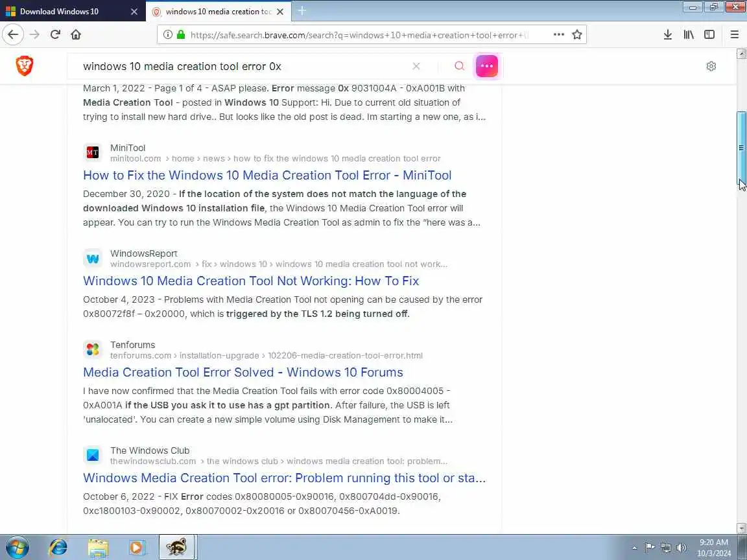Click the browser address bar URL

coord(360,35)
